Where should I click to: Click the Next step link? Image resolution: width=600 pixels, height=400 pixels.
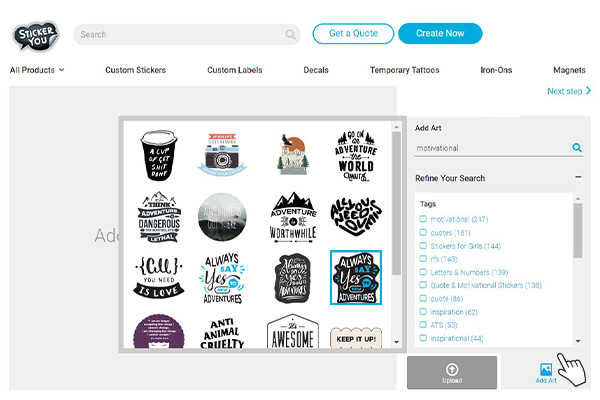coord(569,91)
